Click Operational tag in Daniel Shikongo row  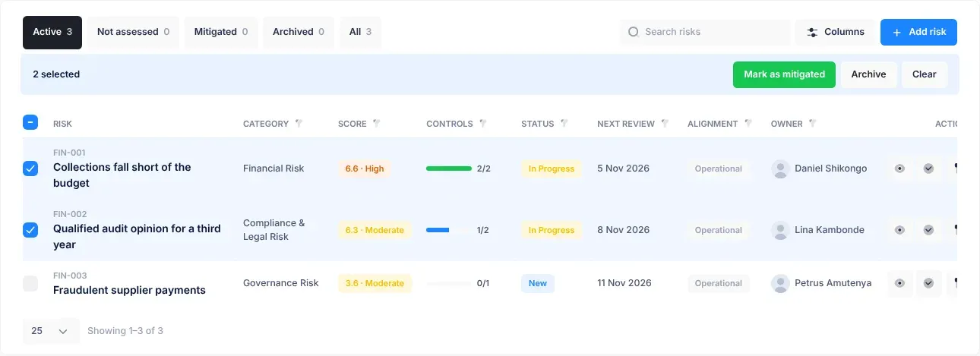click(718, 169)
